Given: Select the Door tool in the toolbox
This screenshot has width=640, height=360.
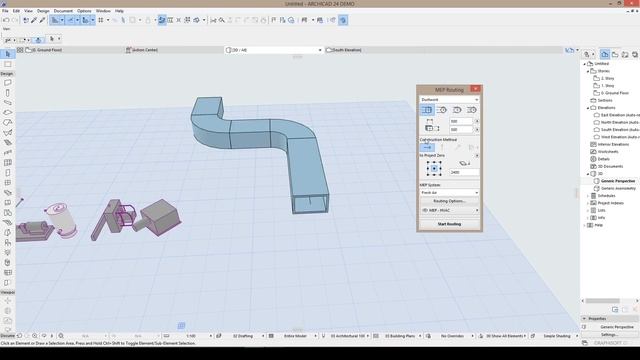Looking at the screenshot, I should coord(7,173).
